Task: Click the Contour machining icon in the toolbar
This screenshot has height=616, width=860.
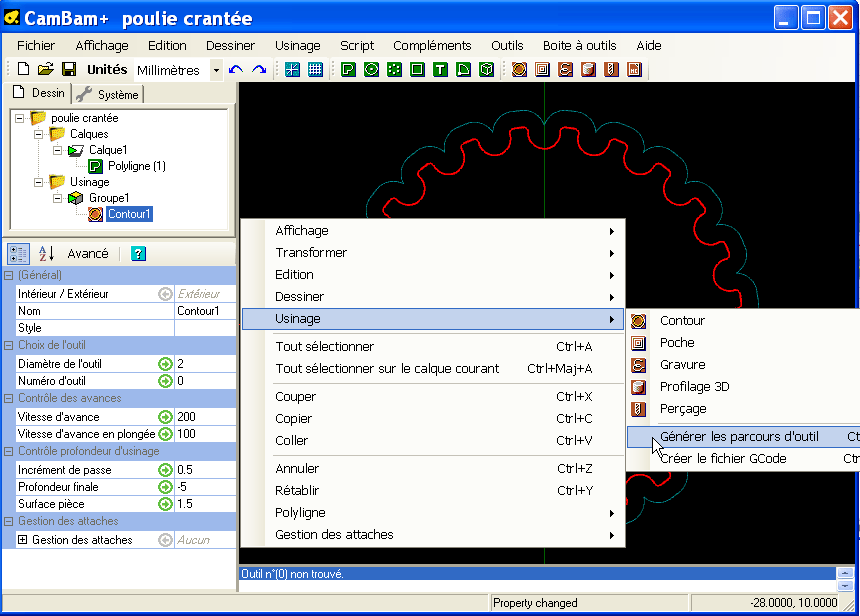Action: (x=519, y=70)
